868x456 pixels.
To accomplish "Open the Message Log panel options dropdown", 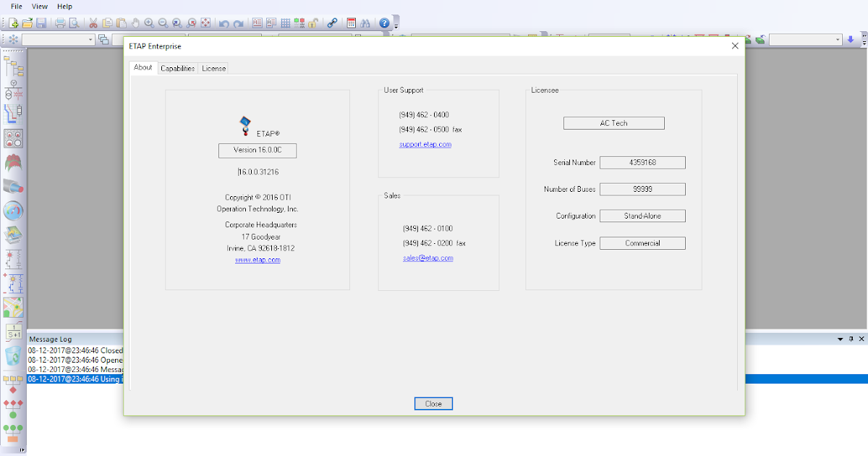I will click(x=841, y=339).
